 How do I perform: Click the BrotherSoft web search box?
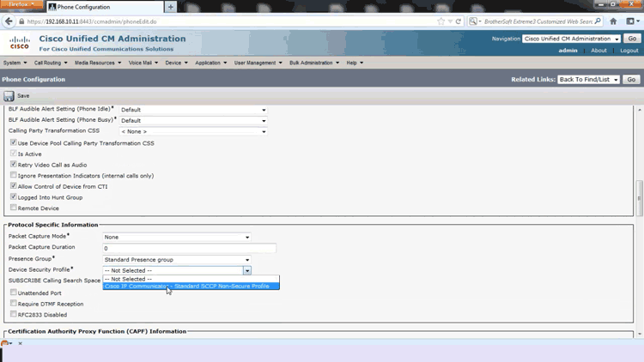538,21
